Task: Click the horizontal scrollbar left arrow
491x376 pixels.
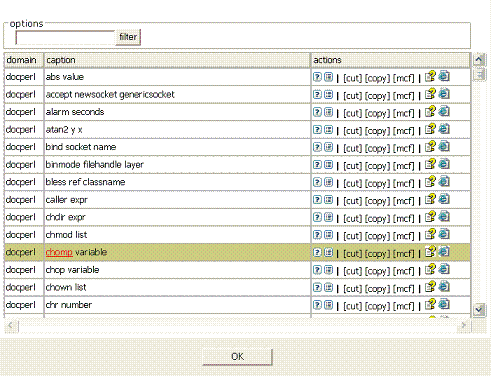Action: click(x=11, y=326)
